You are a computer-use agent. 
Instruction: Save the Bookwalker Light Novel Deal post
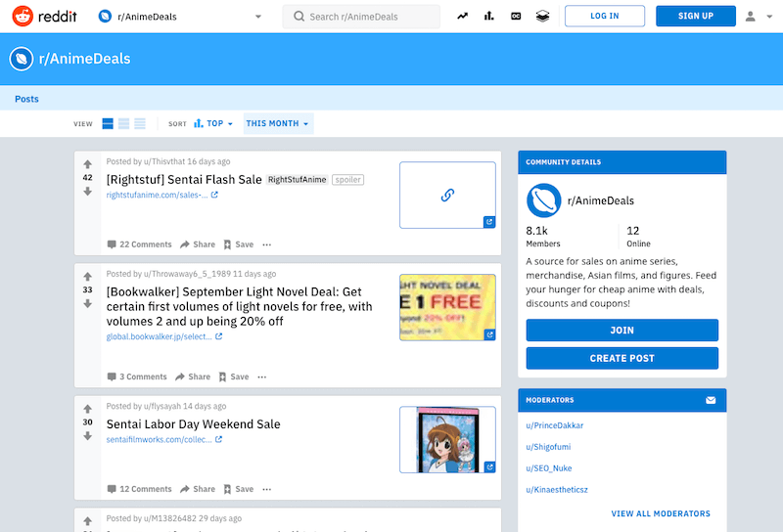point(234,377)
